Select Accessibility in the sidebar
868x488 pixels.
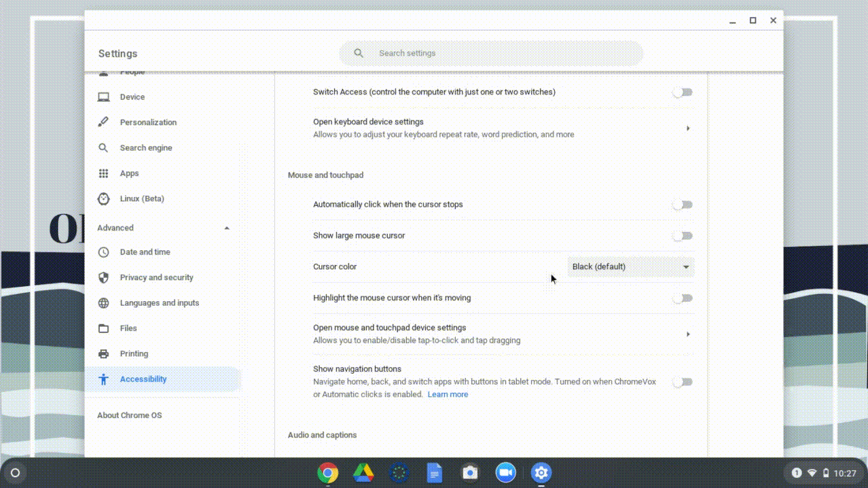(143, 379)
